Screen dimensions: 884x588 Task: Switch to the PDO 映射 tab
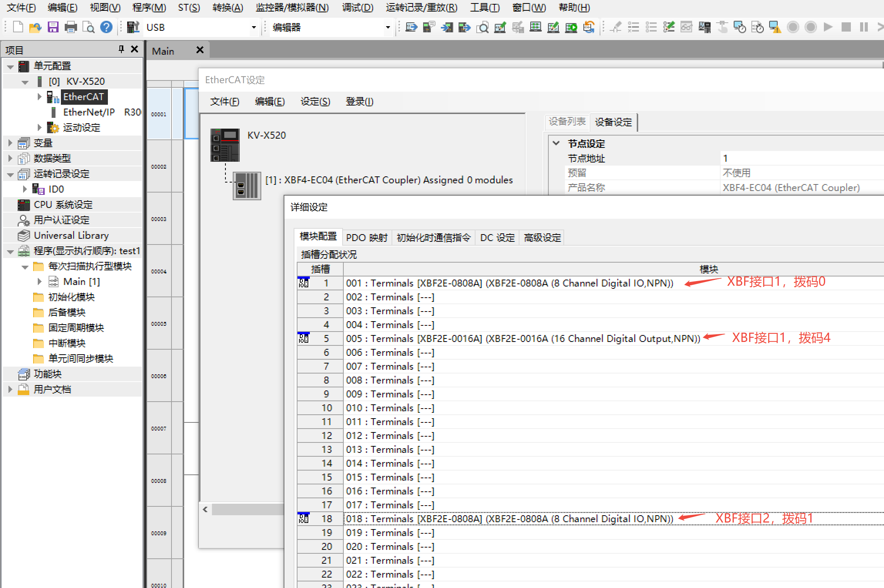tap(367, 238)
